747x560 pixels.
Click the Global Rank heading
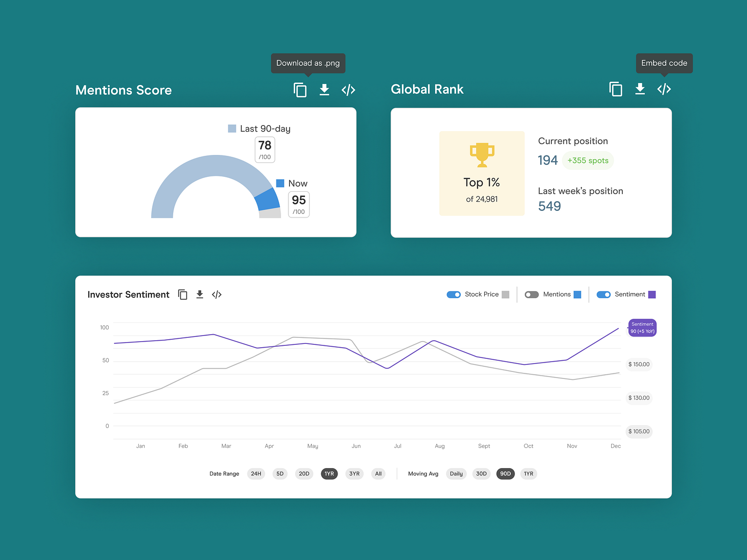click(427, 89)
